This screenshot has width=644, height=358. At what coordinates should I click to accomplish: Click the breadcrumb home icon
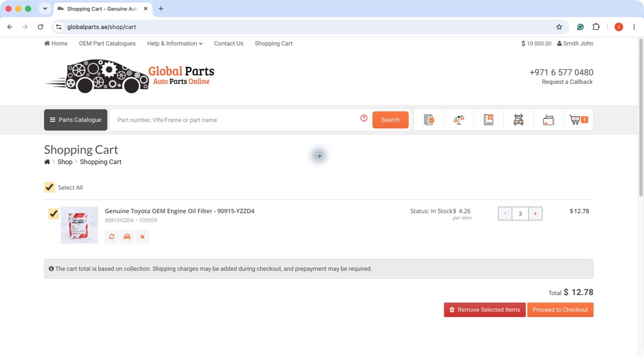click(x=47, y=162)
